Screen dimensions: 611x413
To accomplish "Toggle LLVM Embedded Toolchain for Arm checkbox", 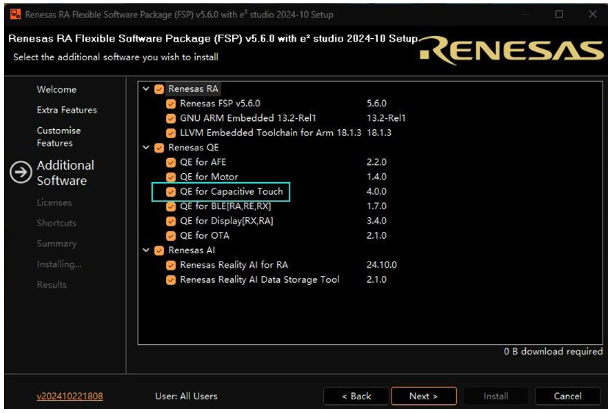I will coord(171,133).
